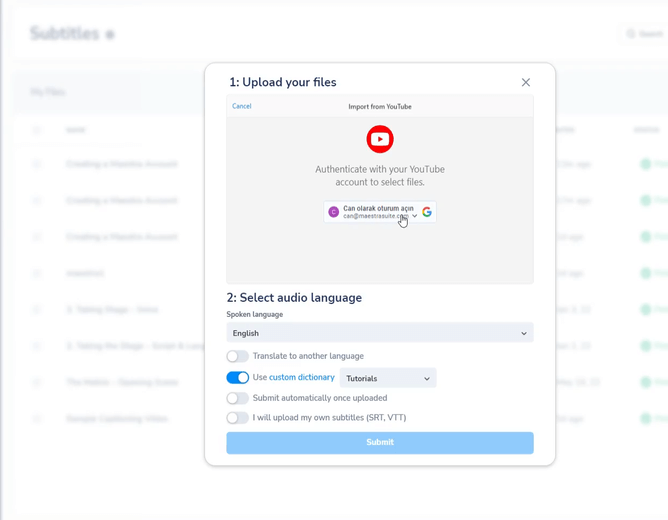The image size is (668, 520).
Task: Click the '1: Upload your files' title
Action: [x=283, y=82]
